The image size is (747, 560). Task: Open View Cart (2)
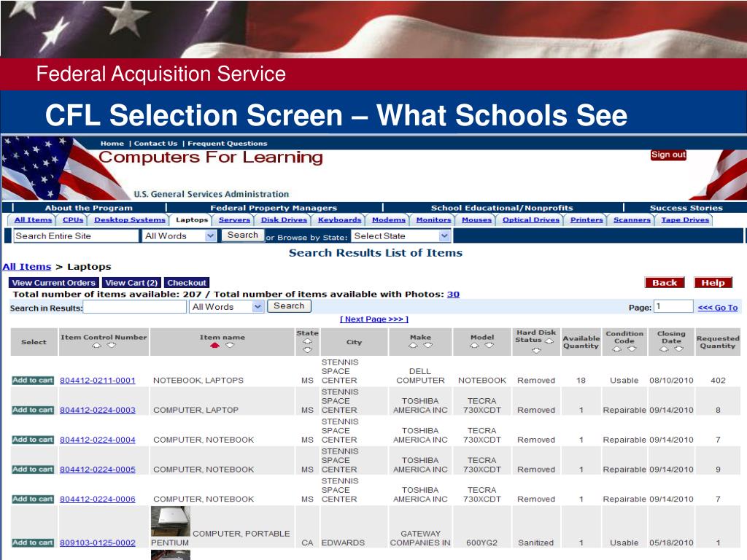(131, 283)
